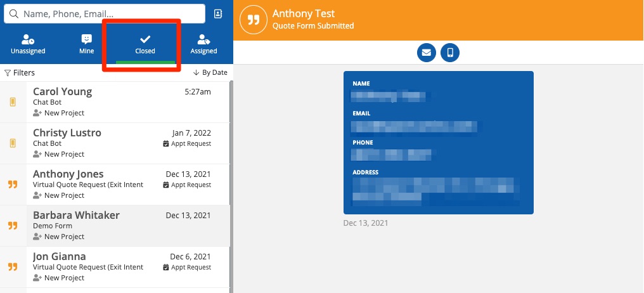Switch to the Mine tab
This screenshot has height=293, width=644.
[87, 44]
